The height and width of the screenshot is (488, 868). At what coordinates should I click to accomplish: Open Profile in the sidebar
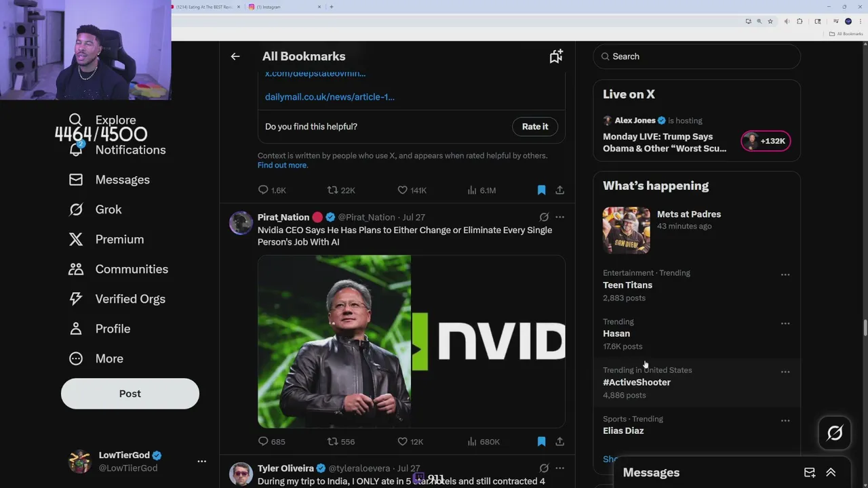[x=99, y=329]
